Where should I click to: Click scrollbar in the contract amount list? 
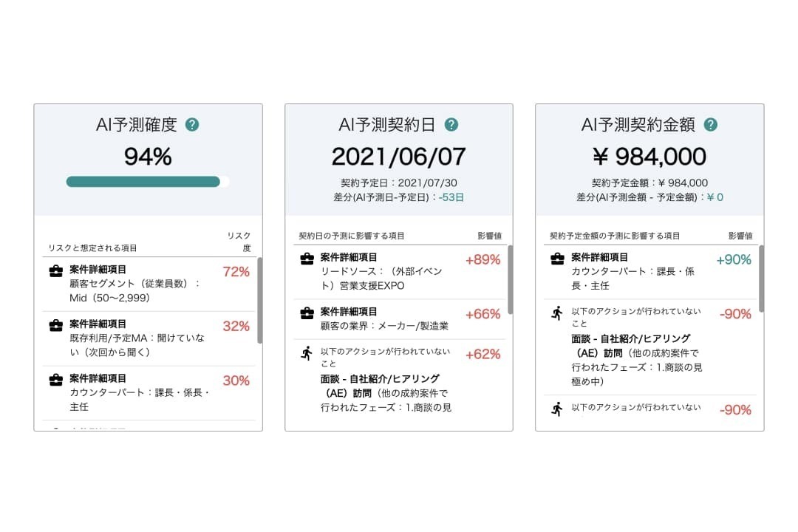761,279
